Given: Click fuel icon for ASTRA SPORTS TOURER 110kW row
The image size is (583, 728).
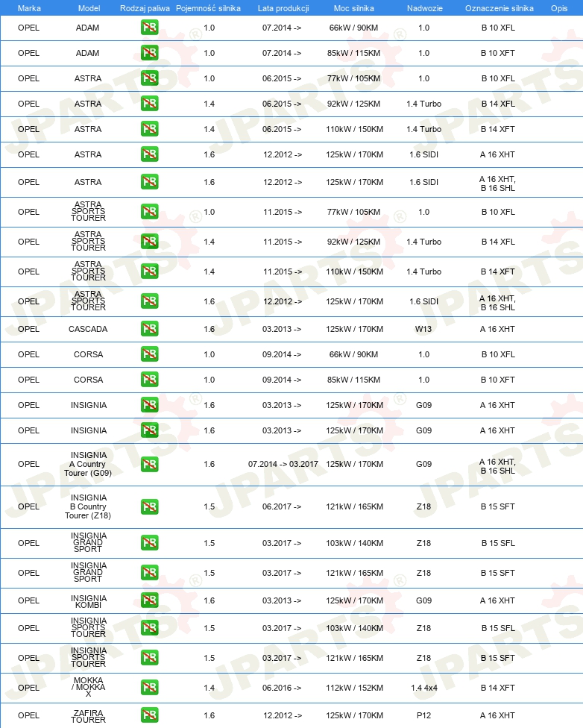Looking at the screenshot, I should pos(149,272).
